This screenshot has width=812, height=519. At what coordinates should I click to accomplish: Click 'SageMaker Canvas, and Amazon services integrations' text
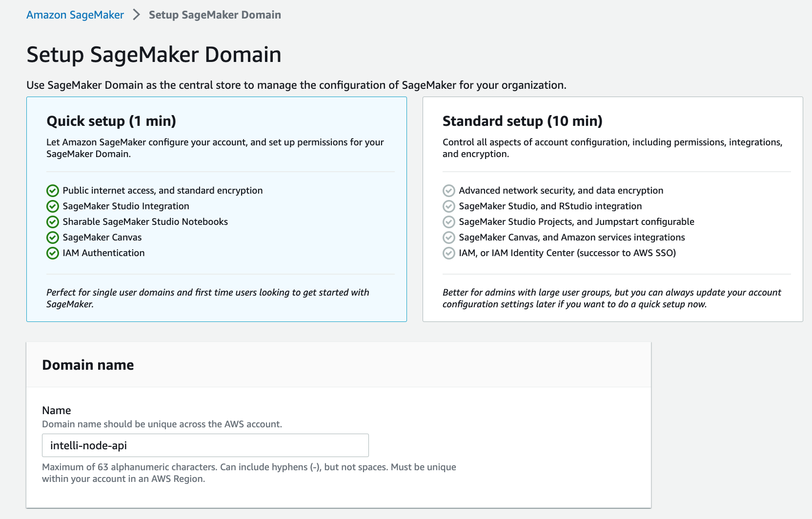tap(572, 237)
